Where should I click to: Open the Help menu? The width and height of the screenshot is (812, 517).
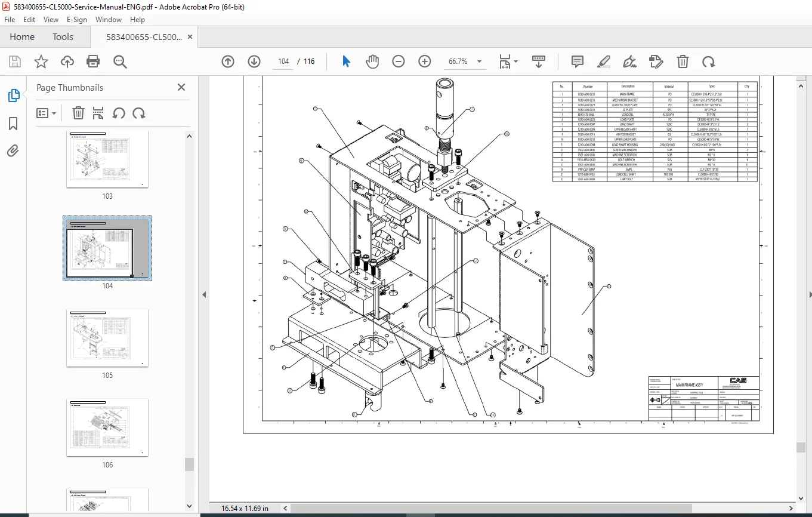[137, 20]
